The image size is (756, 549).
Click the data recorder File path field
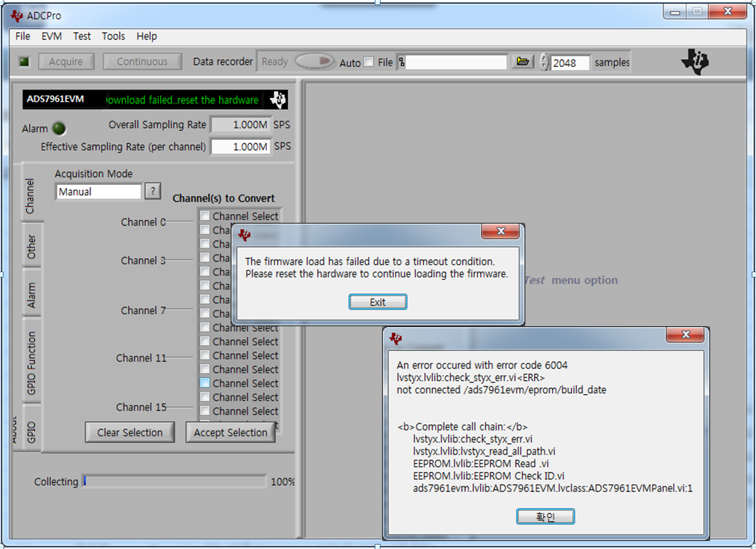click(x=455, y=62)
